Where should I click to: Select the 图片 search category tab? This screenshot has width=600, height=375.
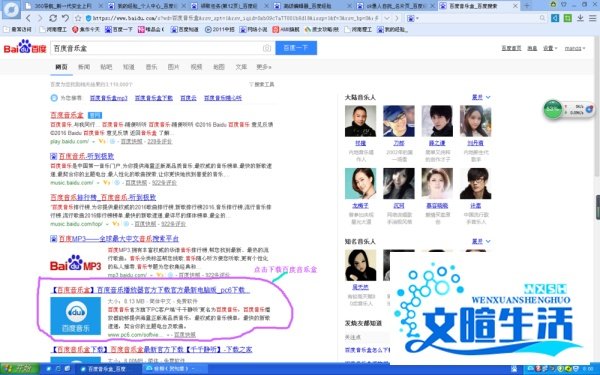pos(173,67)
